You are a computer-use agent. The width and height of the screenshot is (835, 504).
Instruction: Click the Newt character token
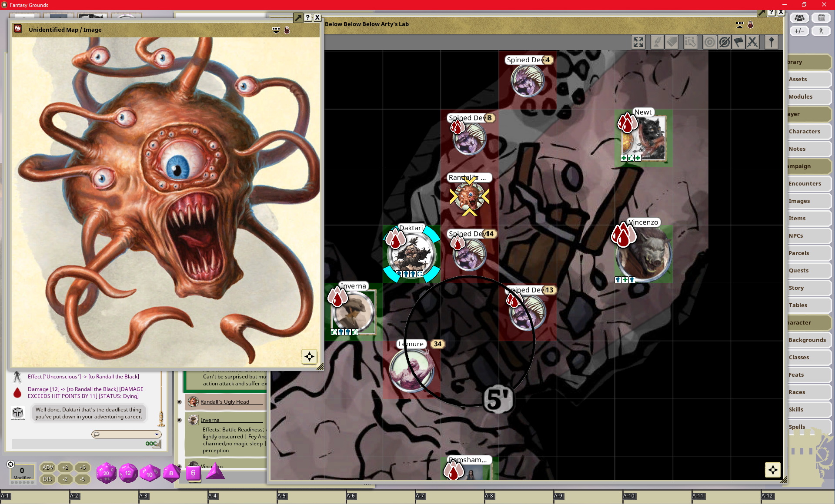[x=643, y=139]
